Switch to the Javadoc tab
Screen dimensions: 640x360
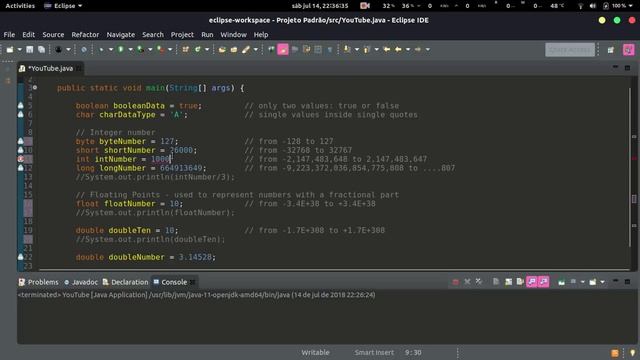click(x=81, y=282)
